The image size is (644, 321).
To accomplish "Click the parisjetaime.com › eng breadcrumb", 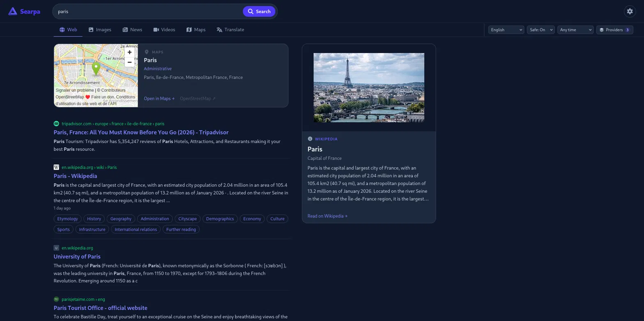I will [83, 299].
